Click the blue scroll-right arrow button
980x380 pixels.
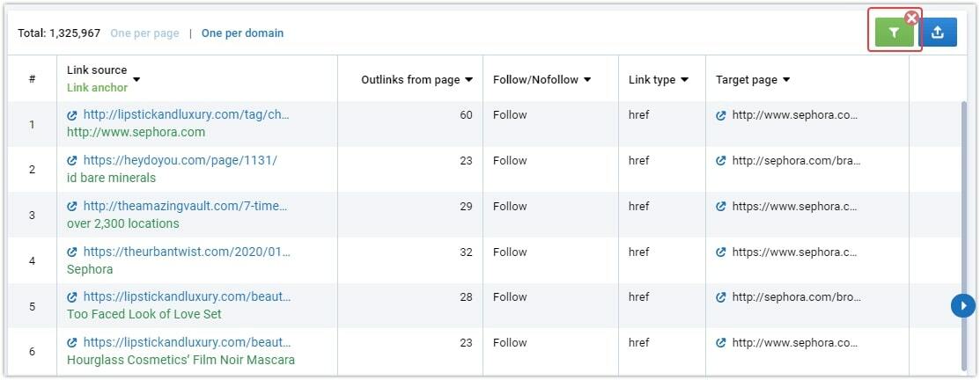[963, 306]
